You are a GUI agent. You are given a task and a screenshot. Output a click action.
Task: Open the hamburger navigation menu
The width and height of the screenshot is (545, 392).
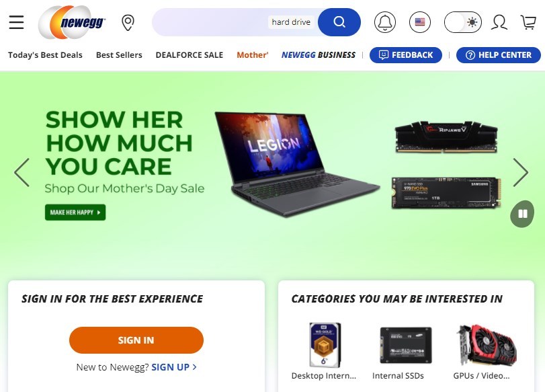pyautogui.click(x=16, y=22)
